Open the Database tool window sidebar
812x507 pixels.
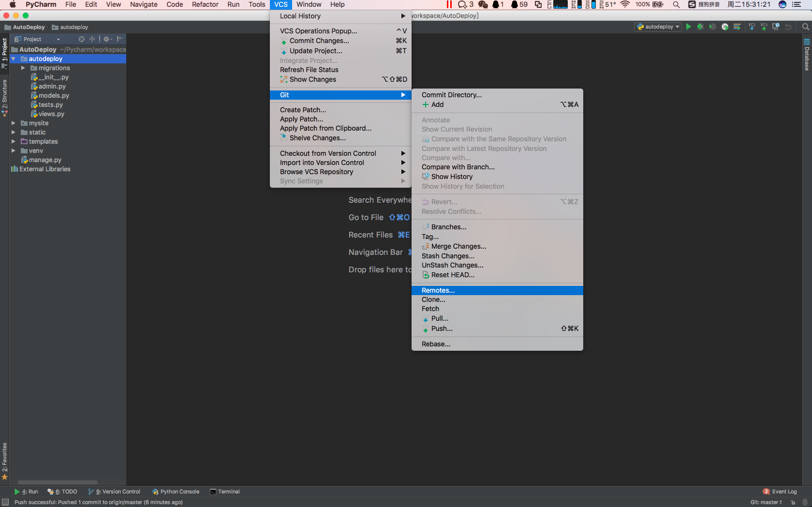(x=807, y=55)
